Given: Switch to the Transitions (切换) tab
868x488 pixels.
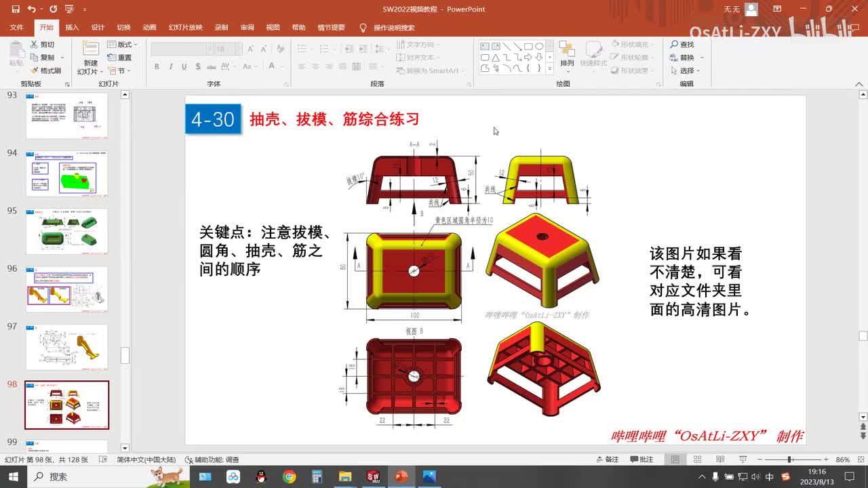Looking at the screenshot, I should tap(123, 28).
